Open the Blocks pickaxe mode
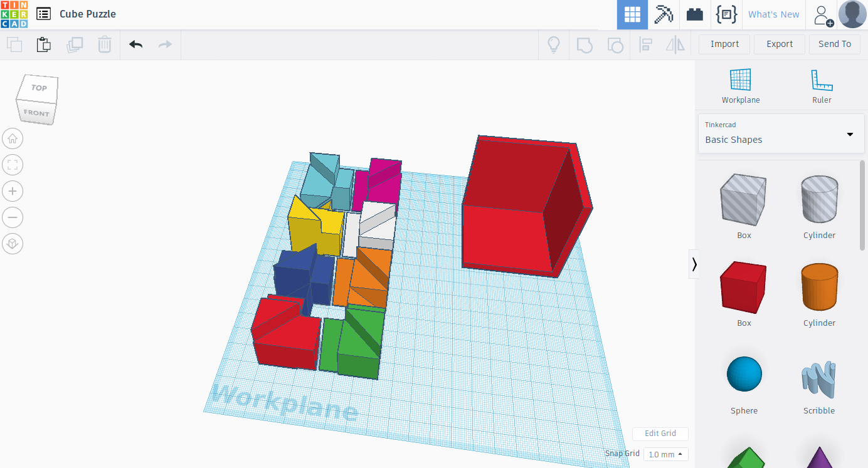The width and height of the screenshot is (868, 468). tap(664, 14)
